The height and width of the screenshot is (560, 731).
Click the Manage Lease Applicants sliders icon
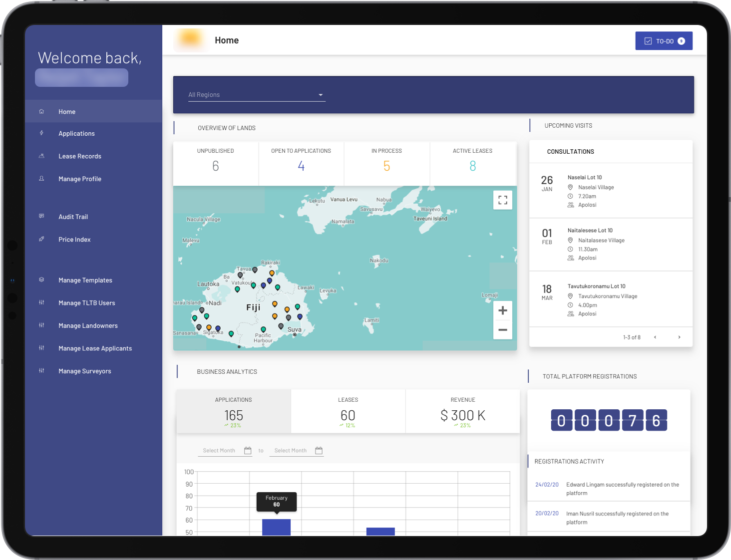(41, 348)
